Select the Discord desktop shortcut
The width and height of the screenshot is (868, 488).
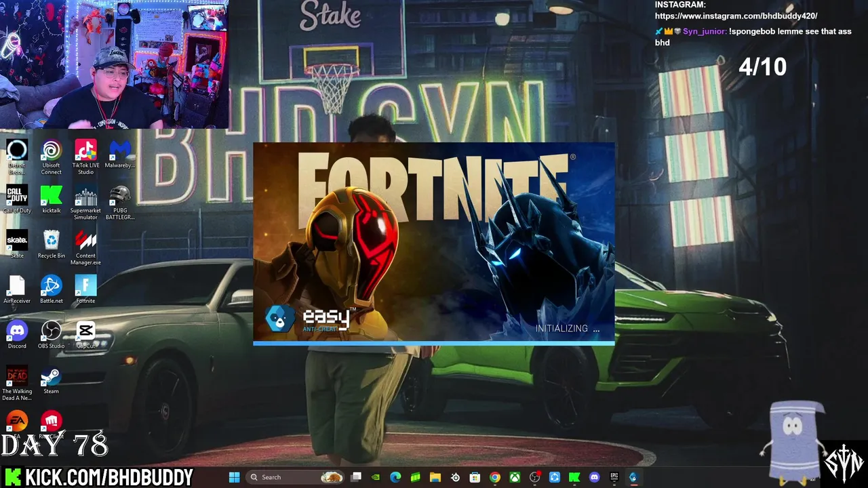coord(17,335)
